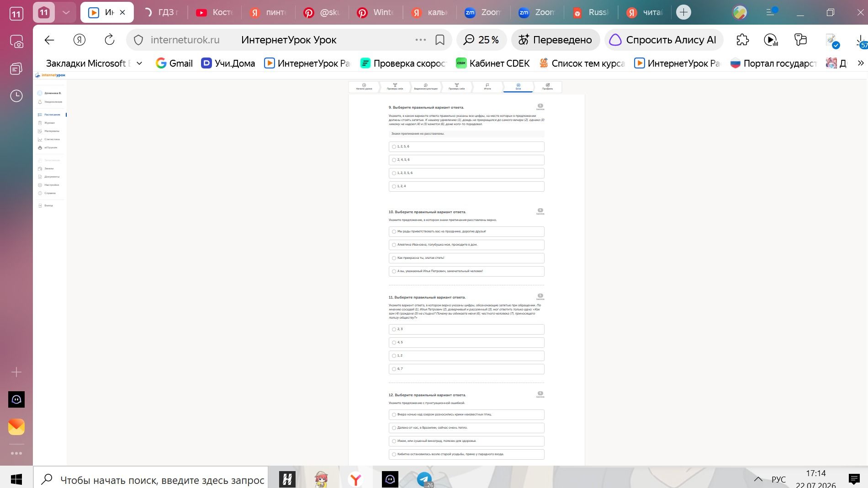Open more sidebar options three dots

click(16, 453)
